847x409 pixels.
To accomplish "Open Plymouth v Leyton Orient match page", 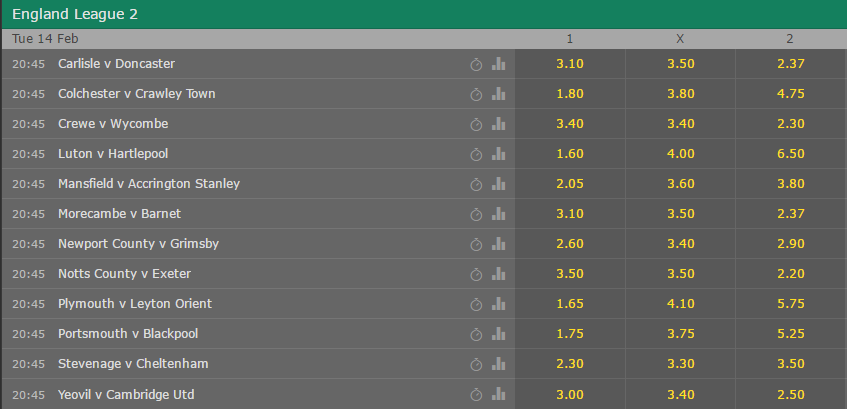I will [135, 304].
